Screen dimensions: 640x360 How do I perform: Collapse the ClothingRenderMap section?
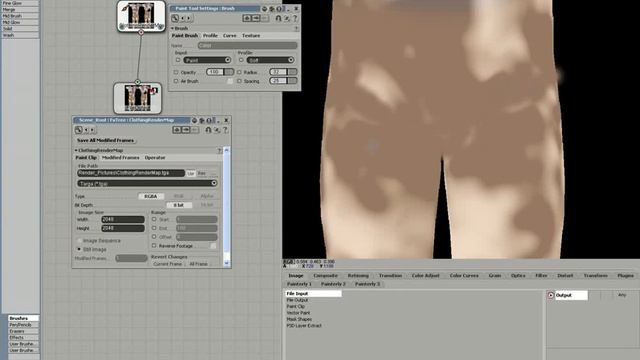(x=76, y=150)
